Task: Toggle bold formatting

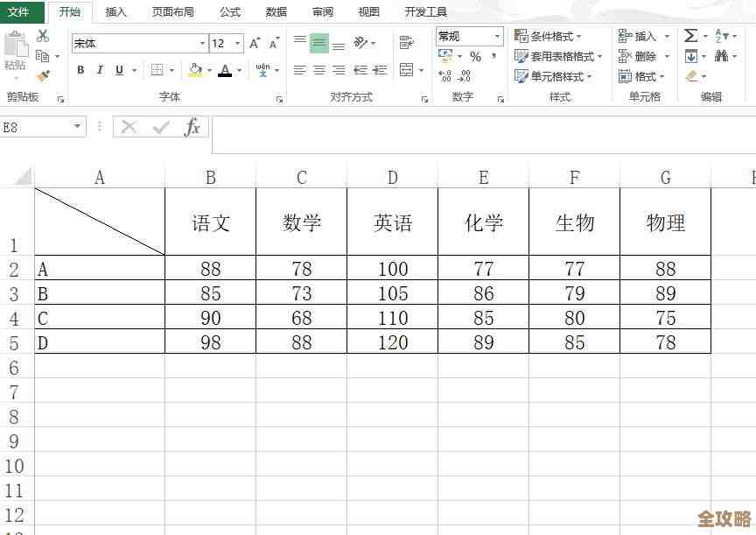Action: [80, 69]
